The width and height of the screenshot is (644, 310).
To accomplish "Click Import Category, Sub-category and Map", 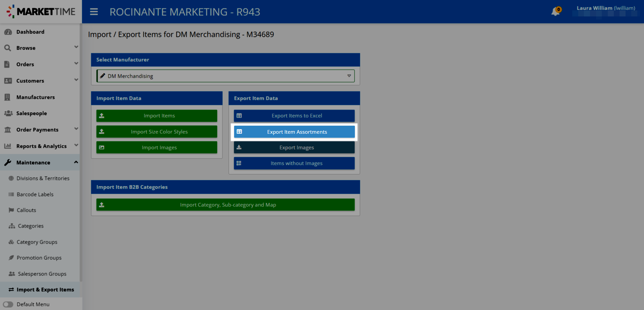I will click(x=225, y=205).
